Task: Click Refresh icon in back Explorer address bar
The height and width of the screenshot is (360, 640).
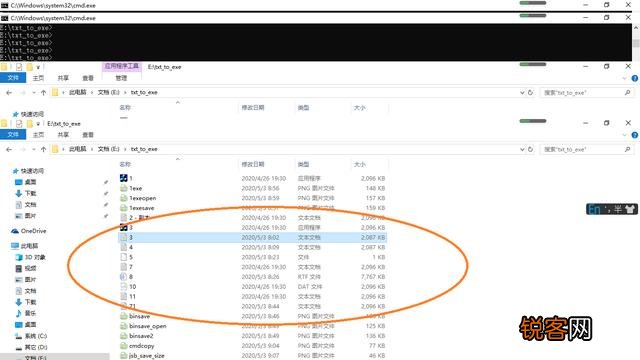Action: [x=531, y=93]
